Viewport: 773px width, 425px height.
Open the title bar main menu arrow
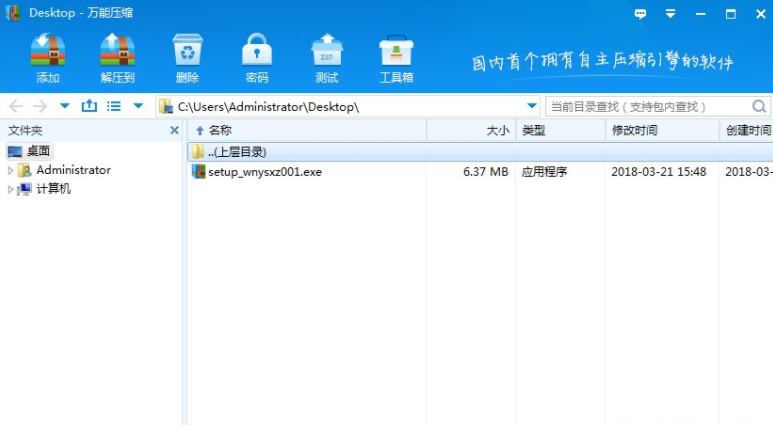670,14
